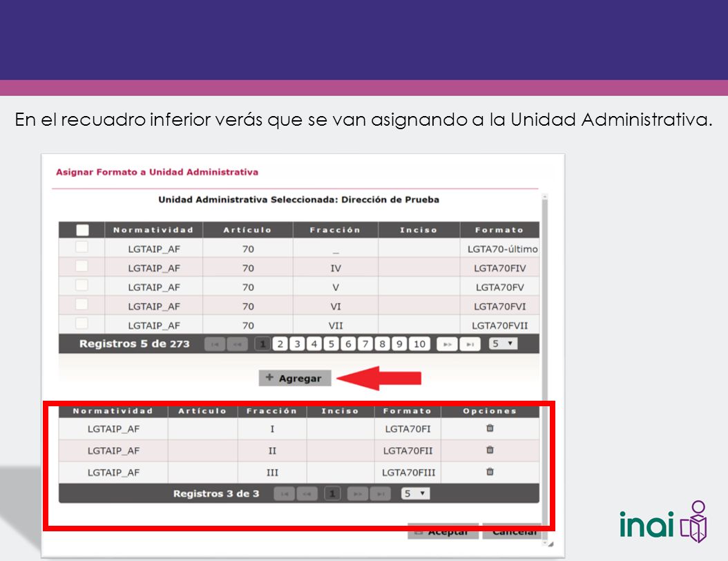This screenshot has height=561, width=728.
Task: Open page 5 in the pager
Action: pos(331,344)
